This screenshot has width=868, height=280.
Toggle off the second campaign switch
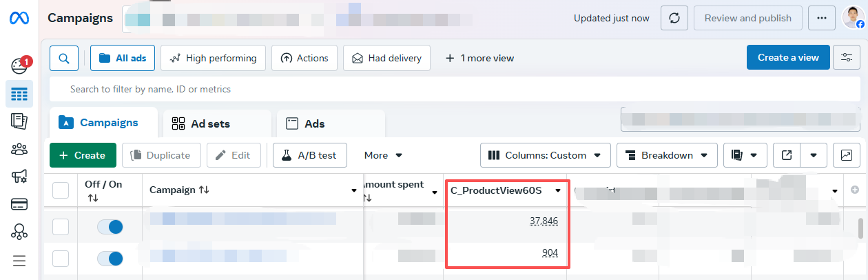pyautogui.click(x=110, y=259)
